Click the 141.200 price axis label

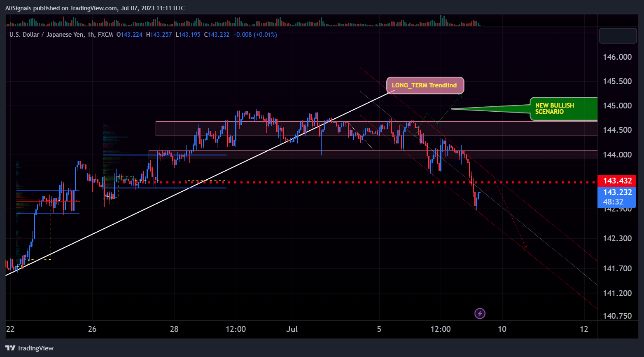[617, 293]
